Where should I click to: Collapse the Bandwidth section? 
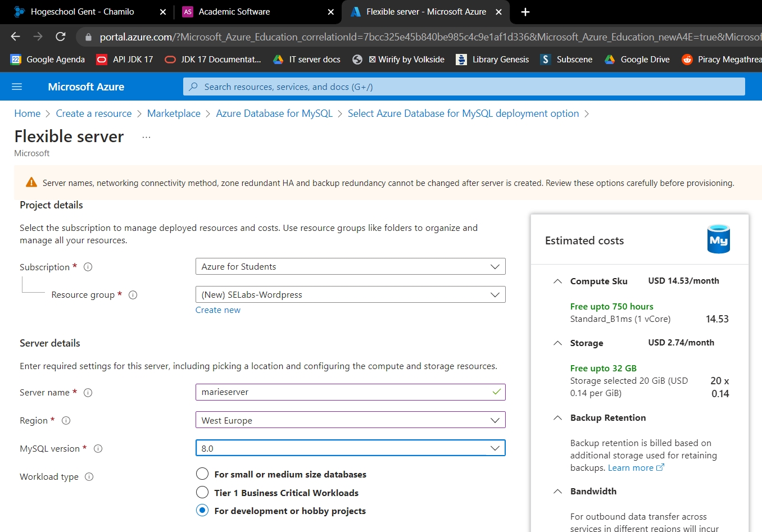[x=557, y=492]
